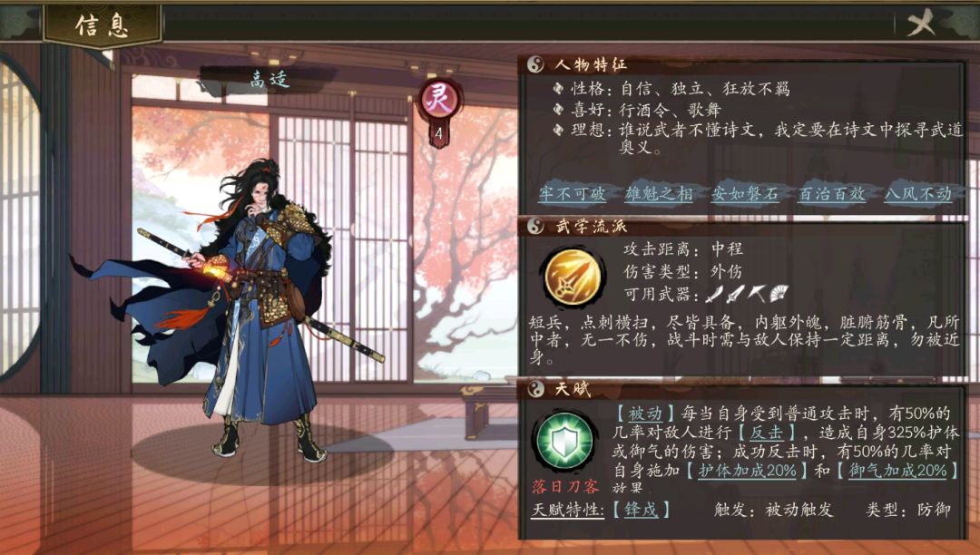The height and width of the screenshot is (555, 980).
Task: Tap the golden martial arts style icon
Action: pos(573,276)
